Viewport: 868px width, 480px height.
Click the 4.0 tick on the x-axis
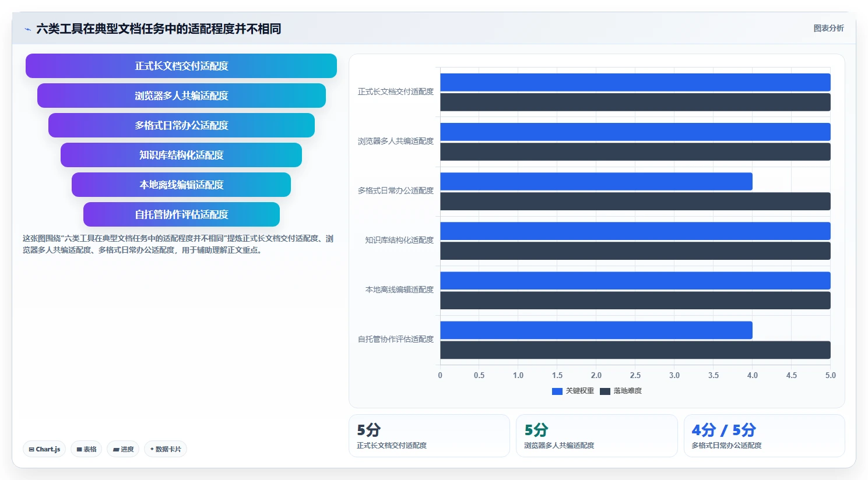click(753, 375)
